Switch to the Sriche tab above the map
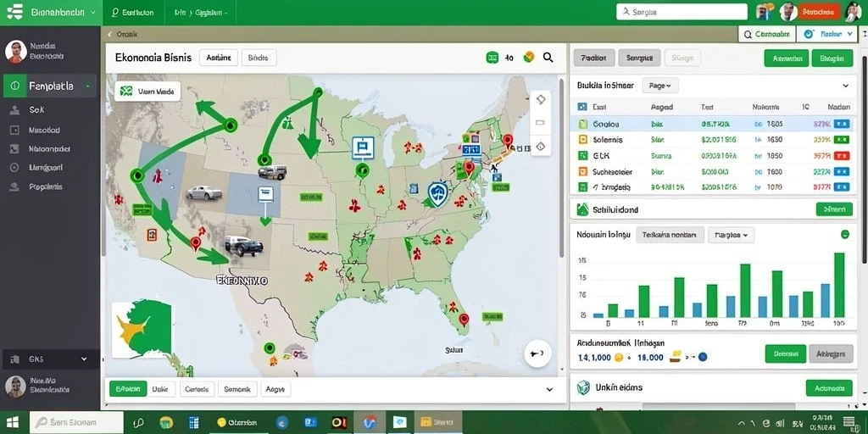 259,57
